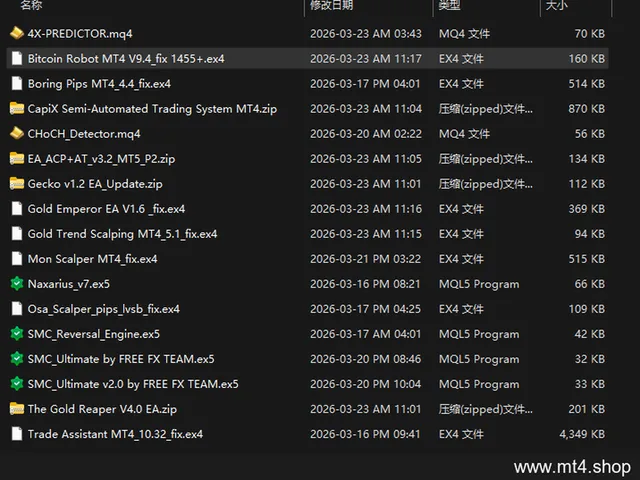Click the 870 KB size cell
Screen dimensions: 640x480
coord(587,109)
